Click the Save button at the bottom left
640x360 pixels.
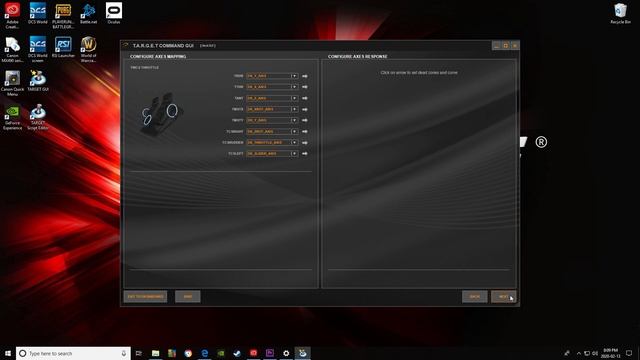click(188, 296)
